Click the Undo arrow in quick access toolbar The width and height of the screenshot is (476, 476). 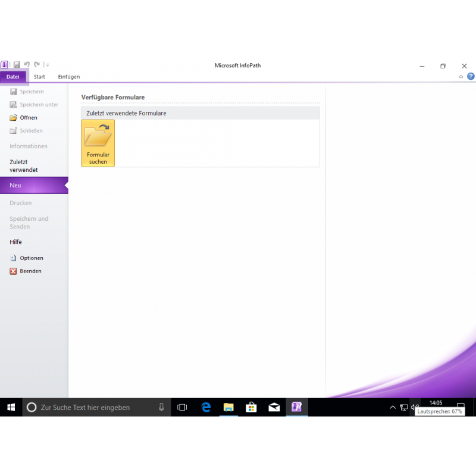point(27,65)
